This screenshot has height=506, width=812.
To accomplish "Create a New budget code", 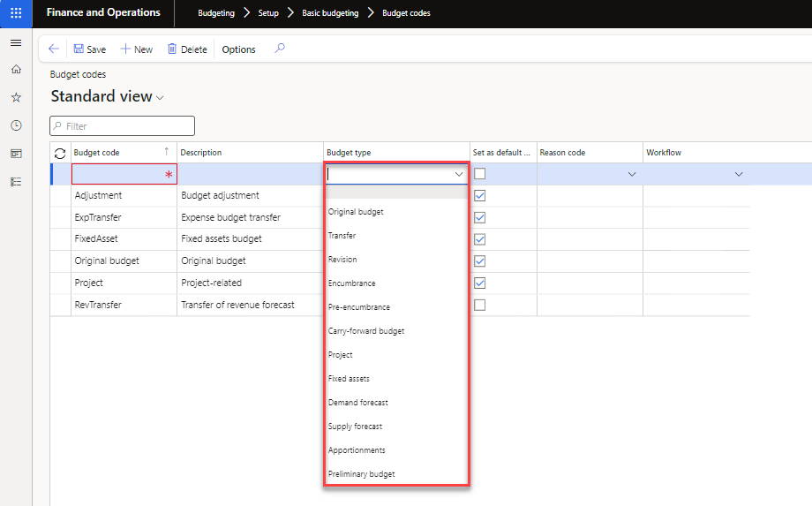I will point(136,49).
